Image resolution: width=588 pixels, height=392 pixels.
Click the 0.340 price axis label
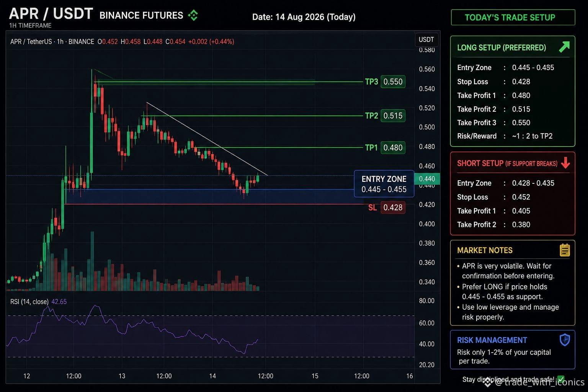(427, 282)
